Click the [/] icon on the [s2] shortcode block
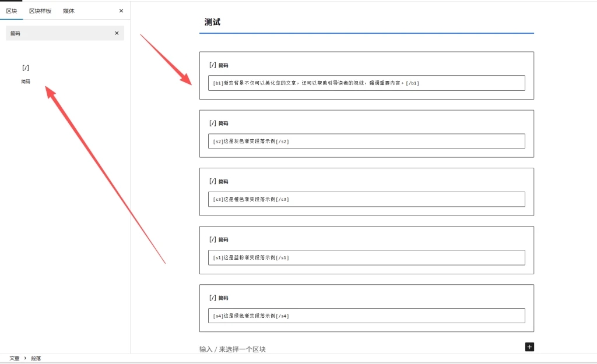Viewport: 597px width, 364px height. tap(212, 123)
